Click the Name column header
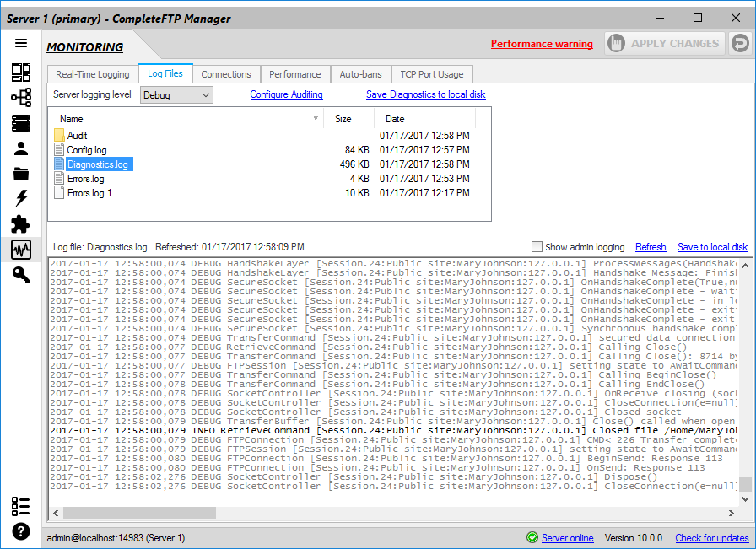This screenshot has height=549, width=756. (x=186, y=119)
